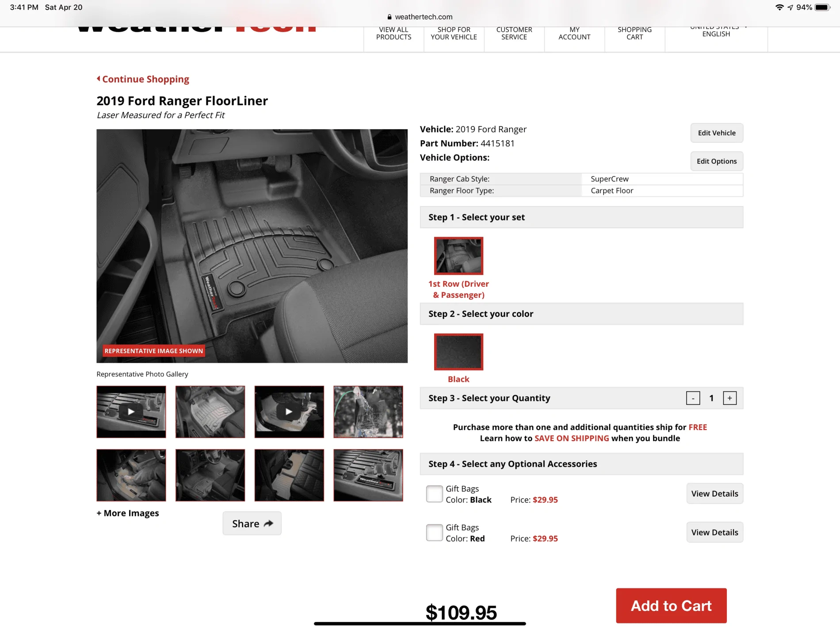The image size is (840, 630).
Task: Open the SAVE ON SHIPPING link
Action: click(x=572, y=438)
